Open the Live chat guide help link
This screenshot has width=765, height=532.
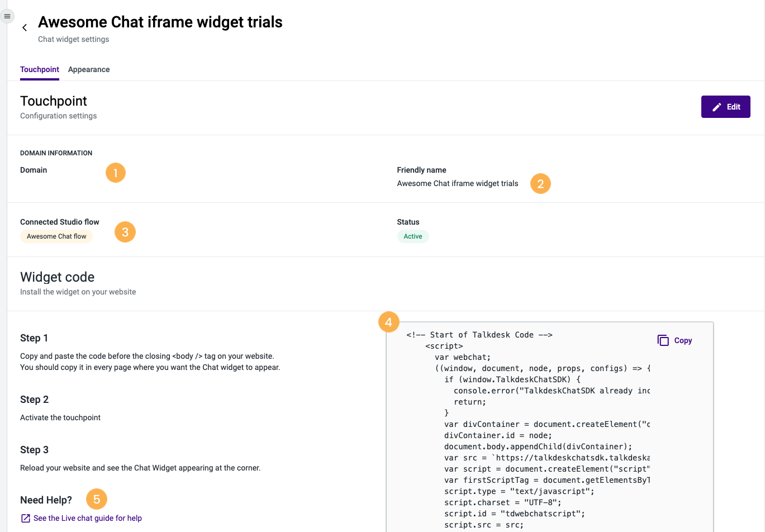(87, 518)
